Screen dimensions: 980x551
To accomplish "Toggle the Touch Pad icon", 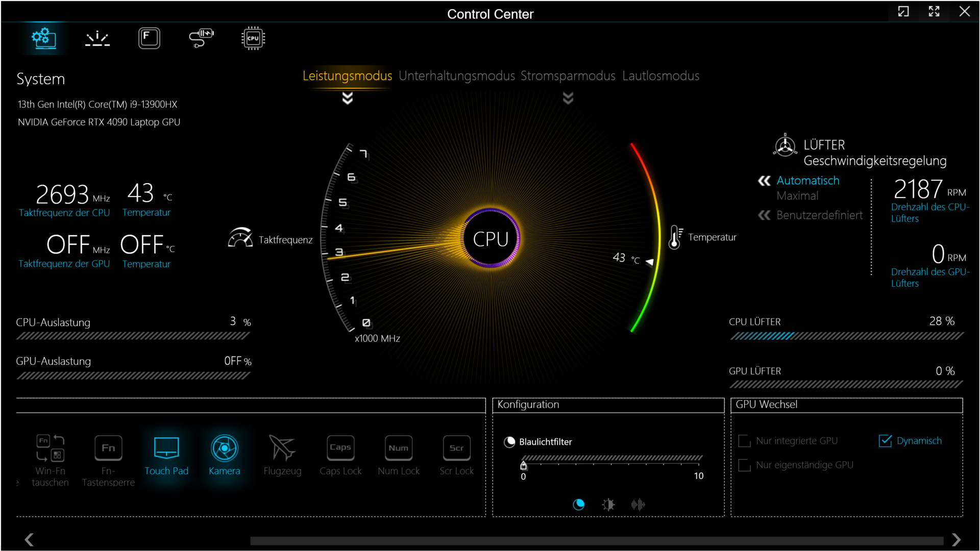I will click(166, 448).
